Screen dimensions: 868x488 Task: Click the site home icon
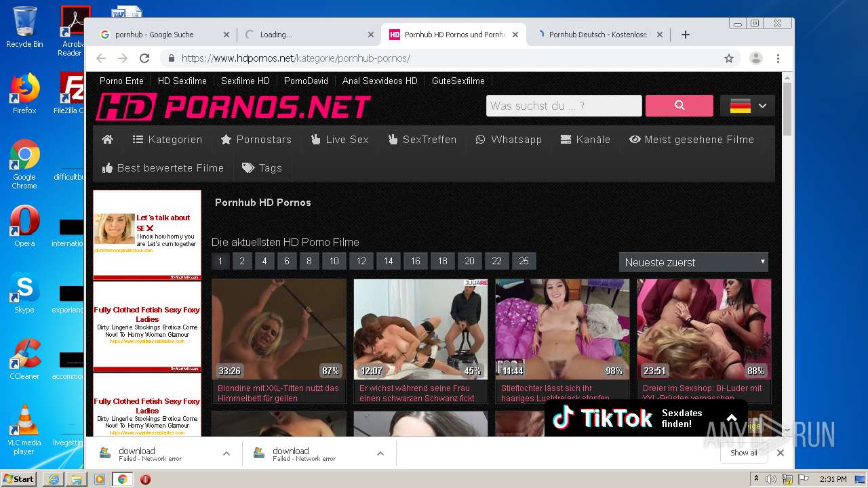tap(107, 140)
